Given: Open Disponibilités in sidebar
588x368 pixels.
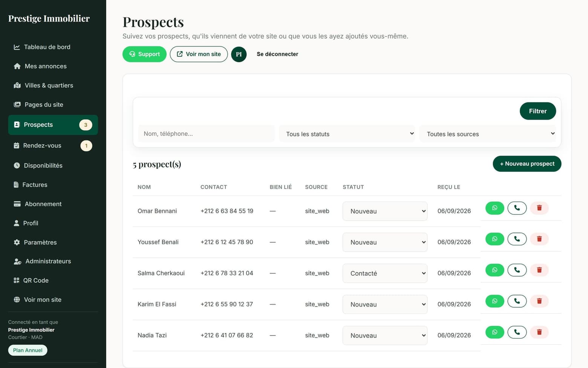Looking at the screenshot, I should click(53, 166).
